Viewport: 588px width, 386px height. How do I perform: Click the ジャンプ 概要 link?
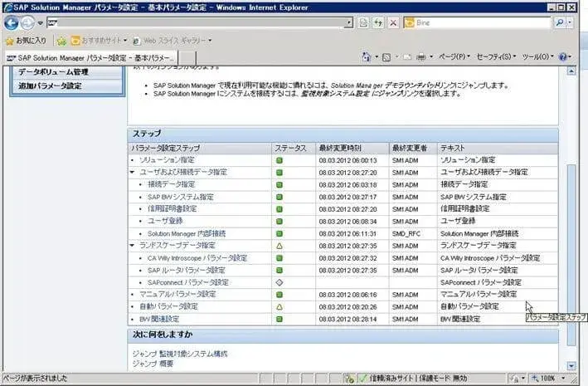coord(153,364)
